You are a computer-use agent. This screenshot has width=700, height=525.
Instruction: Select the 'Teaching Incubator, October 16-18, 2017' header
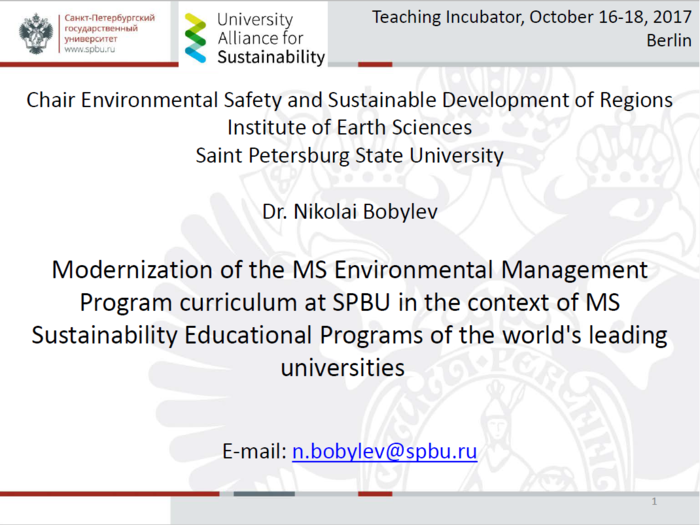point(531,17)
